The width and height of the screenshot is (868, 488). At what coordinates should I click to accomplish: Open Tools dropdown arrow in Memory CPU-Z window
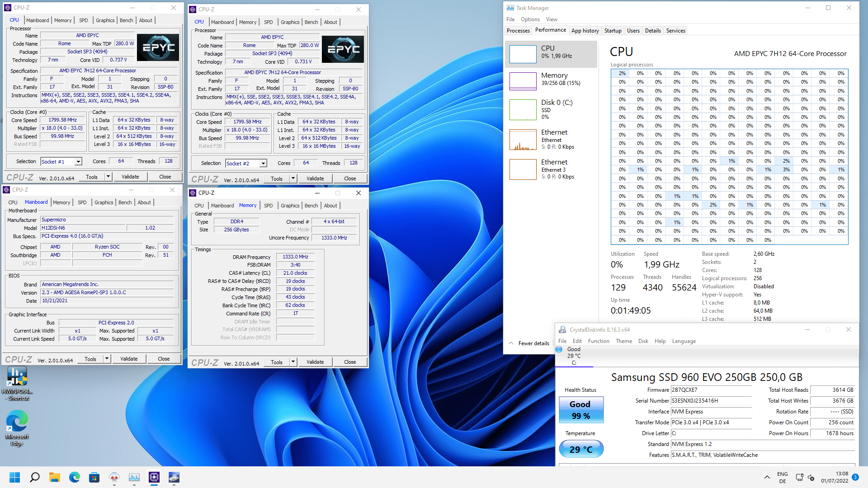pyautogui.click(x=293, y=362)
